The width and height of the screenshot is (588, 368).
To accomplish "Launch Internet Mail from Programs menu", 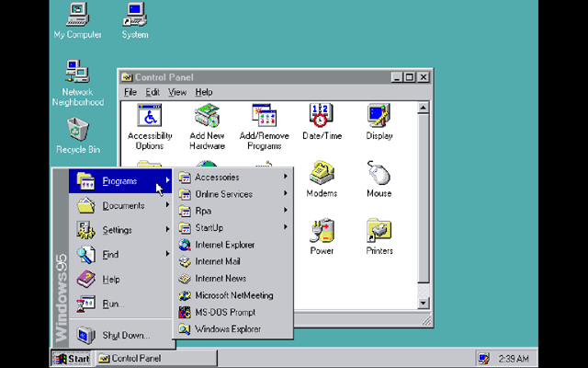I will tap(232, 261).
